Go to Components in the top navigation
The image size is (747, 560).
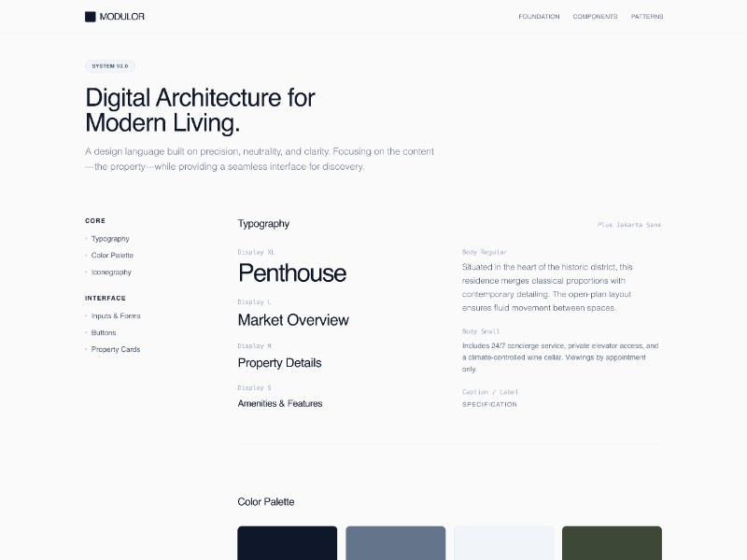[x=595, y=17]
